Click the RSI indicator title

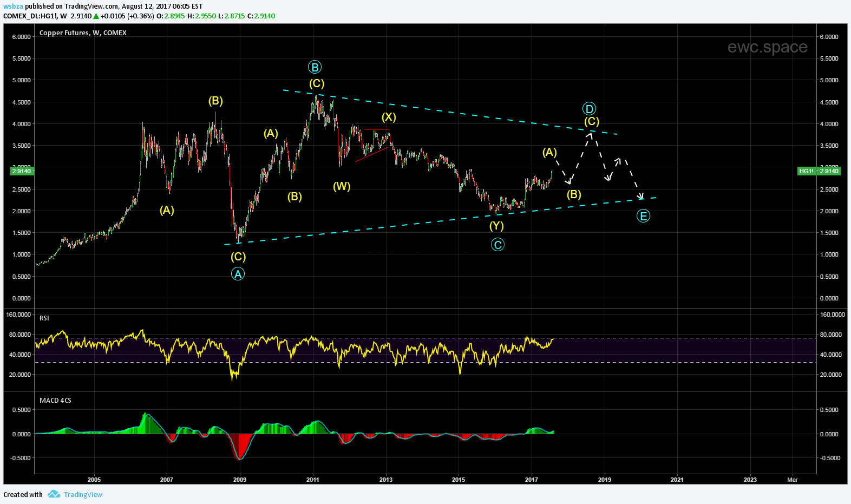click(x=44, y=318)
